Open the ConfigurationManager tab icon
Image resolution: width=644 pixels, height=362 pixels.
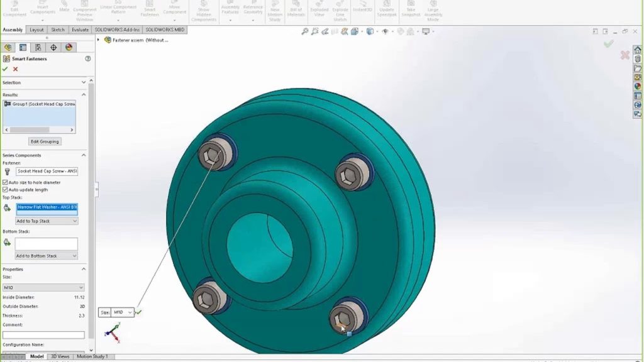[38, 48]
